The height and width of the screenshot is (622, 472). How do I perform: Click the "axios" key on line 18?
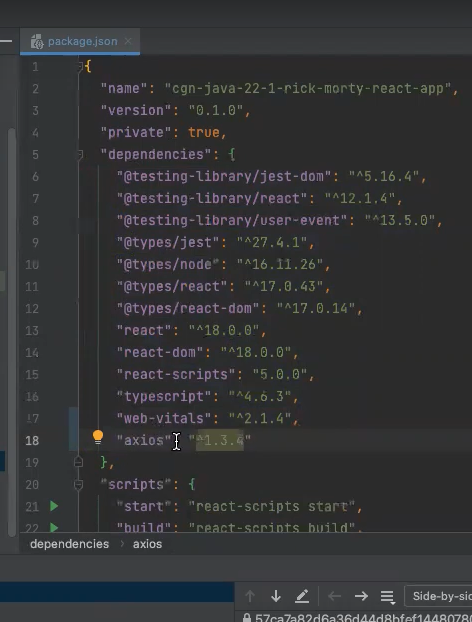click(x=144, y=440)
